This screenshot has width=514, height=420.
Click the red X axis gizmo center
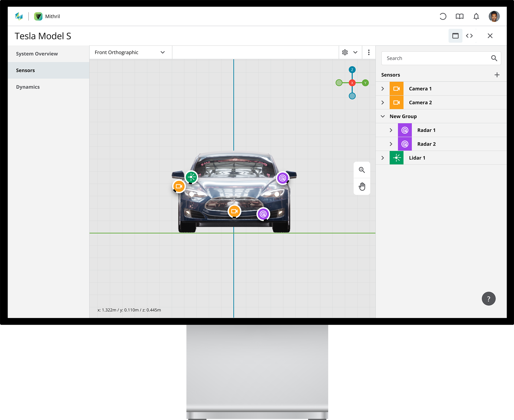(x=352, y=83)
